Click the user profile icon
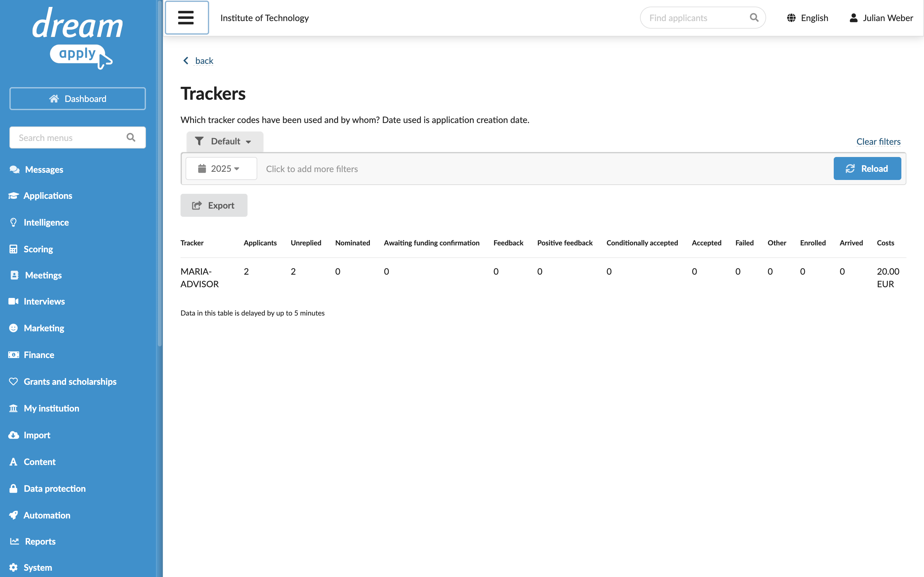924x577 pixels. tap(854, 18)
